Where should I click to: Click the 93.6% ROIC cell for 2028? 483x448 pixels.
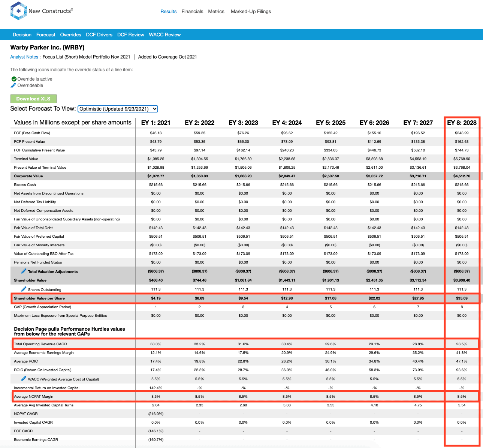[x=462, y=370]
